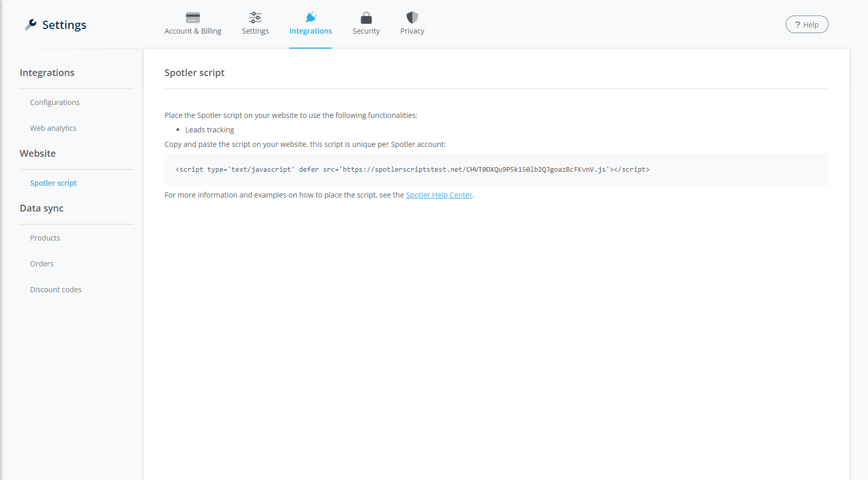This screenshot has height=480, width=868.
Task: Select the Integrations tab label
Action: 311,31
